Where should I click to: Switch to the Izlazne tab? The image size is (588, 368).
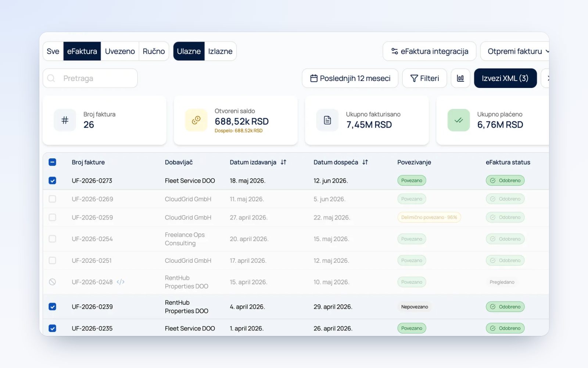[x=220, y=51]
